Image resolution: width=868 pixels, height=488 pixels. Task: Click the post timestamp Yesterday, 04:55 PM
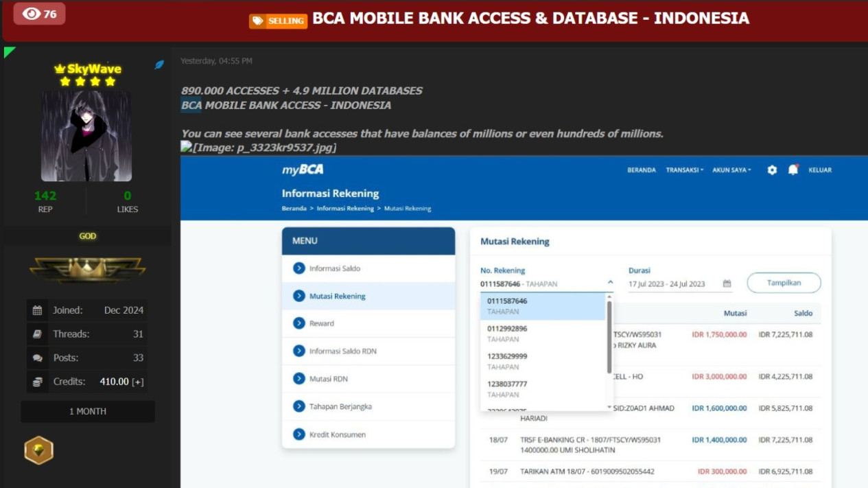(216, 61)
